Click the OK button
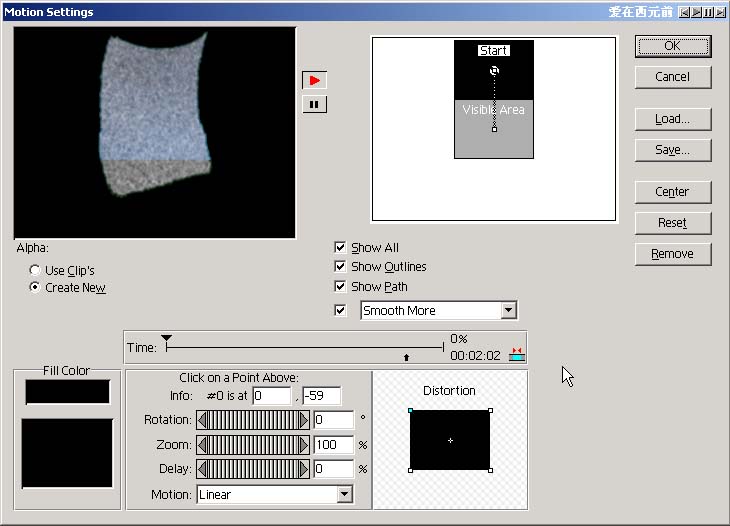This screenshot has height=526, width=730. [x=673, y=46]
